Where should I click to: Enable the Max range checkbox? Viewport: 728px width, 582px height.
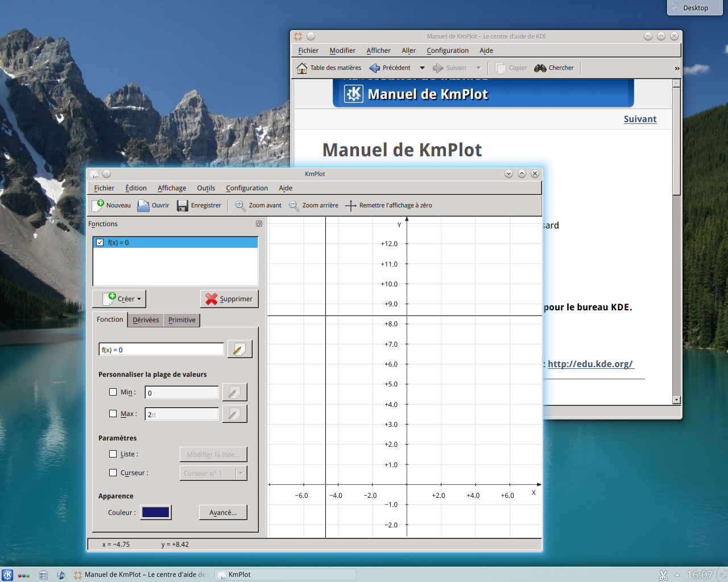[113, 413]
